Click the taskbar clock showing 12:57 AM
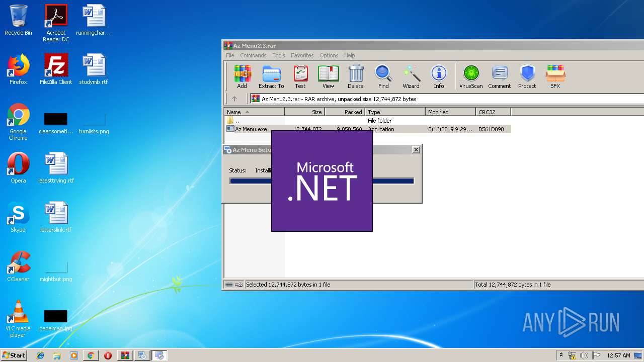644x362 pixels. coord(618,355)
